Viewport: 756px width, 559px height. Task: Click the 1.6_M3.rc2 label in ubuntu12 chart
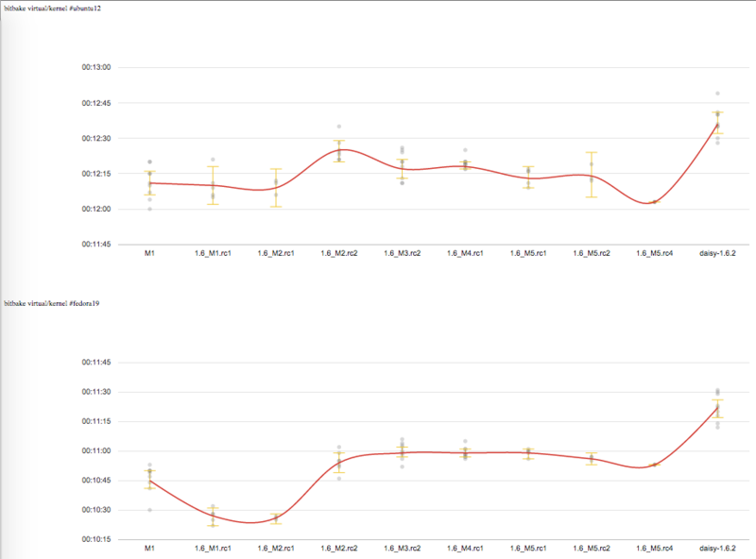click(402, 254)
